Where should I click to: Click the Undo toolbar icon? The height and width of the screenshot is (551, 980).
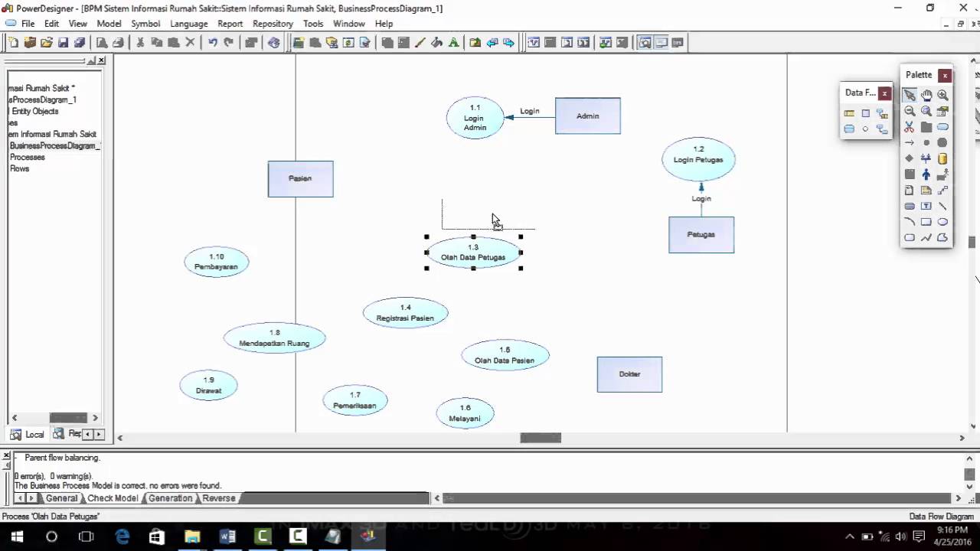[x=212, y=43]
